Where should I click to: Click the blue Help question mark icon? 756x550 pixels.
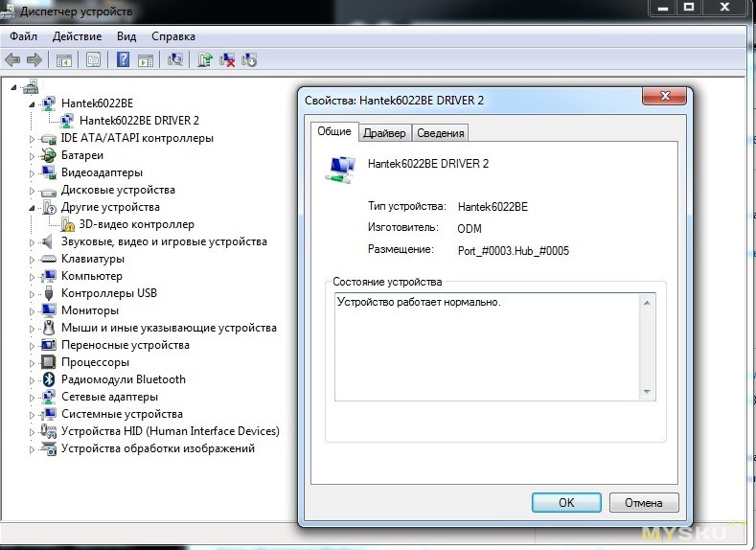point(123,59)
